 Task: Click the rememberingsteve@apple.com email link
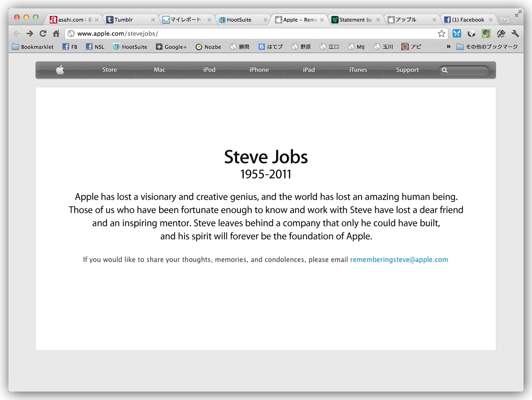click(399, 260)
